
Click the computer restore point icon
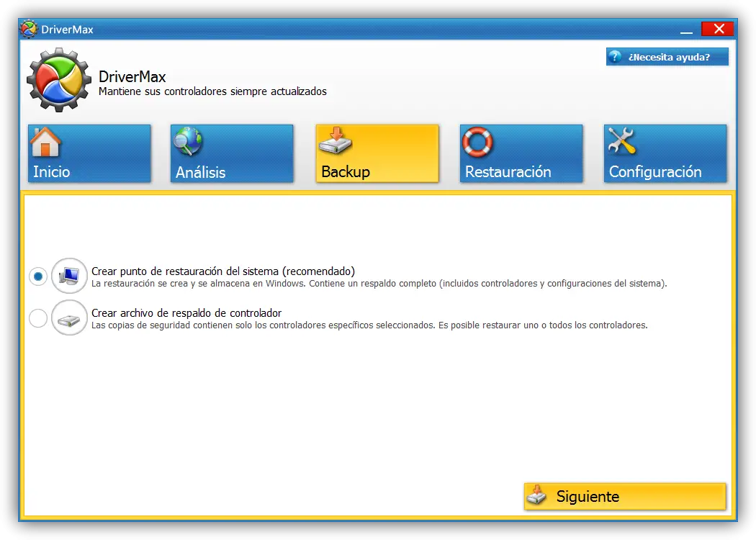pos(69,276)
